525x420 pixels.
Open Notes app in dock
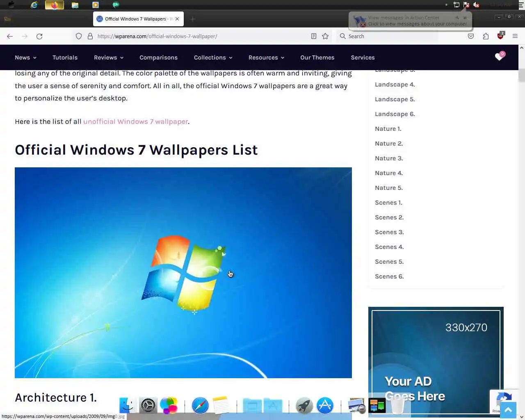click(221, 405)
